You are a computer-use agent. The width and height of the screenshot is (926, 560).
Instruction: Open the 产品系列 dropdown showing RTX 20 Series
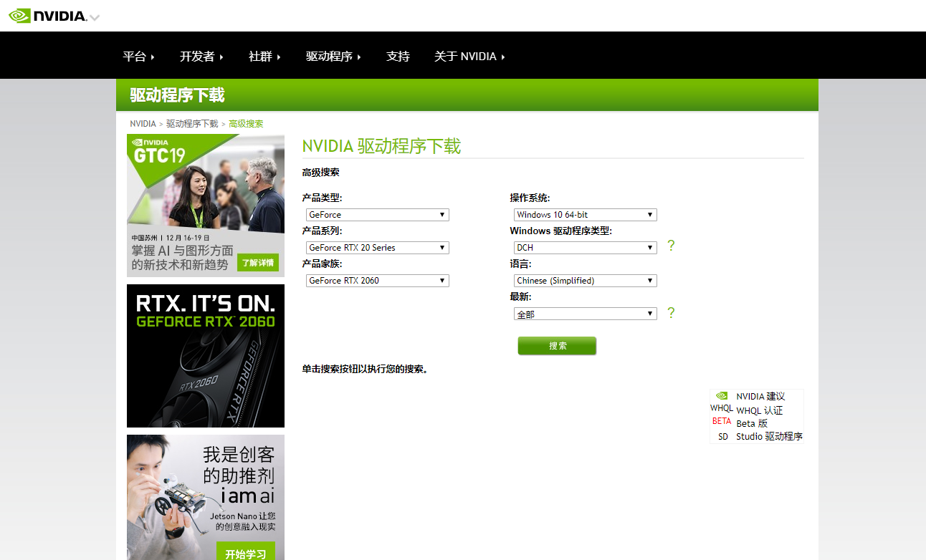point(378,248)
